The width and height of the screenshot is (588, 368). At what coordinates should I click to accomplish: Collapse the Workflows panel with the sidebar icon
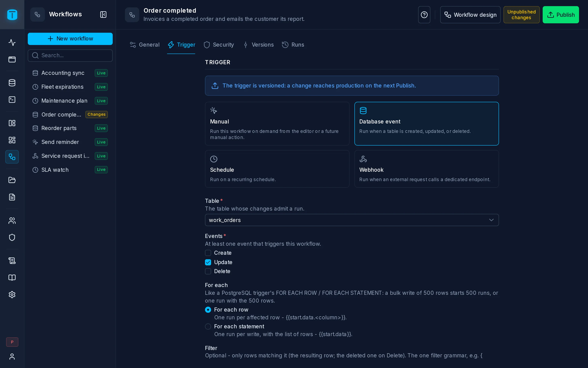point(103,15)
